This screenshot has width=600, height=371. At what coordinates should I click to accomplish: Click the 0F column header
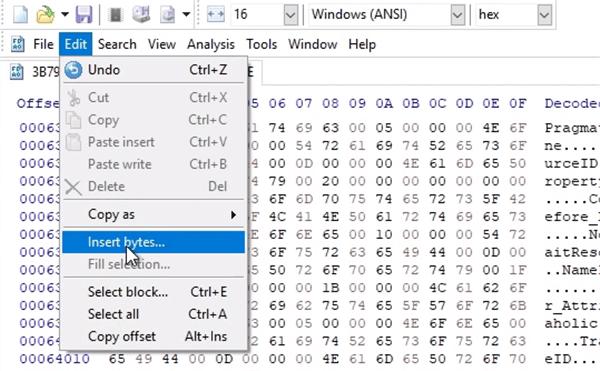(x=518, y=103)
